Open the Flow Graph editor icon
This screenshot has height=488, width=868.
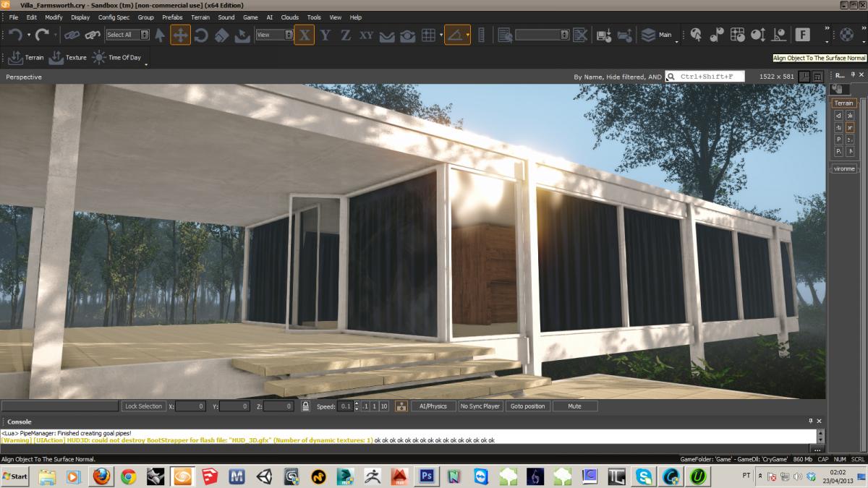pyautogui.click(x=803, y=34)
